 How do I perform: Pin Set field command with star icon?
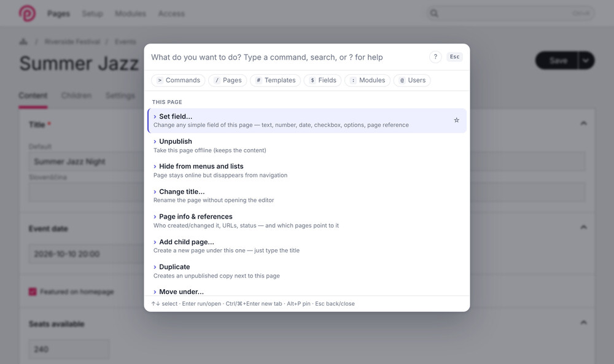[456, 120]
